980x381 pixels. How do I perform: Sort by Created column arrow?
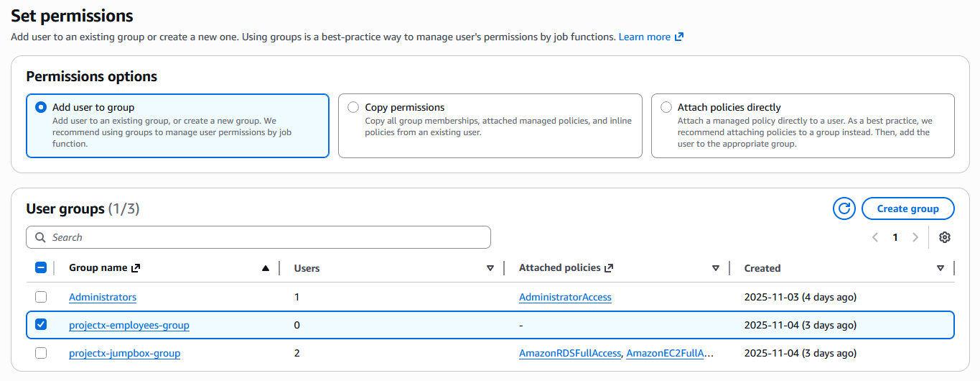941,268
